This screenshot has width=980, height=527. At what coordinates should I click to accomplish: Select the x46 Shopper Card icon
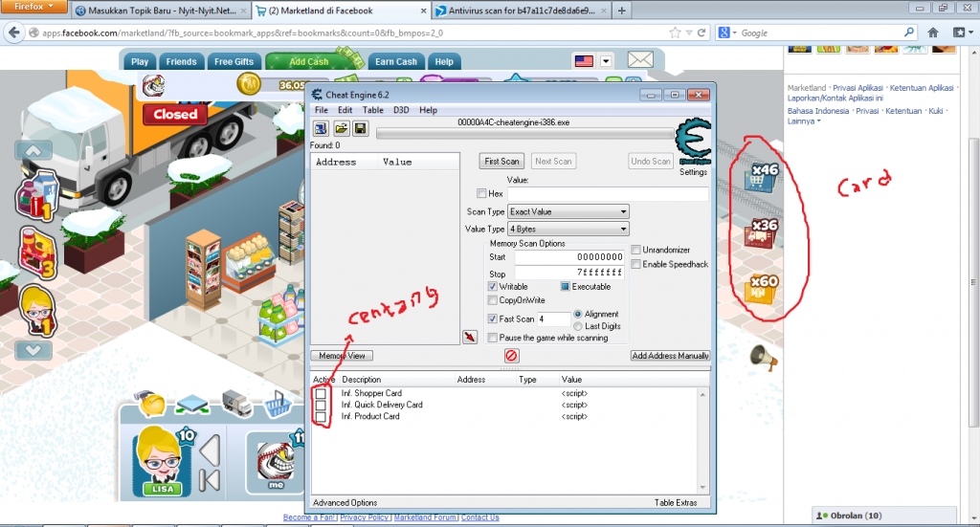click(x=761, y=177)
